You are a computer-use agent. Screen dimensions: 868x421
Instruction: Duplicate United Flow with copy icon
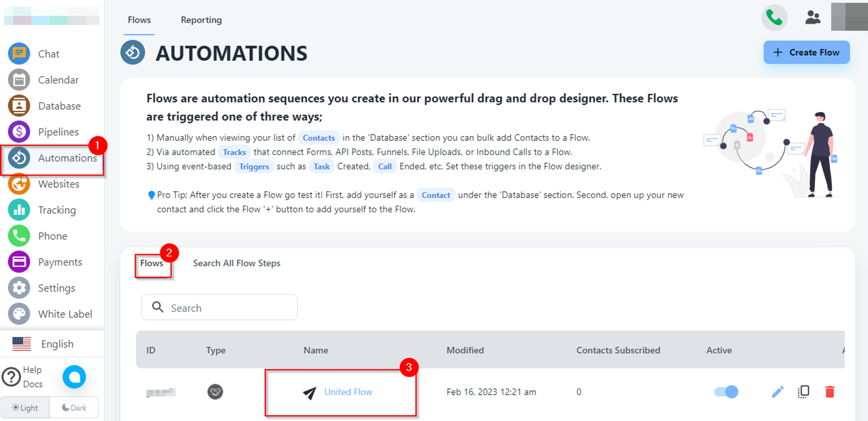tap(803, 392)
